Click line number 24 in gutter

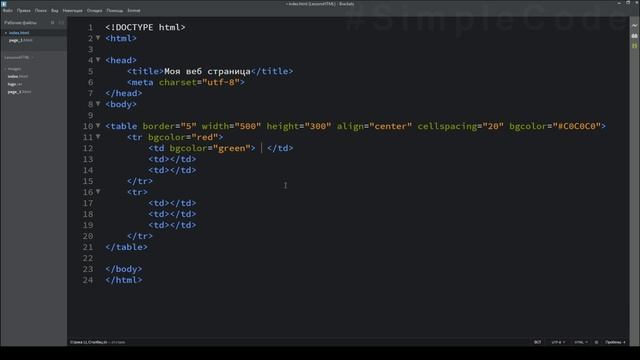click(88, 280)
